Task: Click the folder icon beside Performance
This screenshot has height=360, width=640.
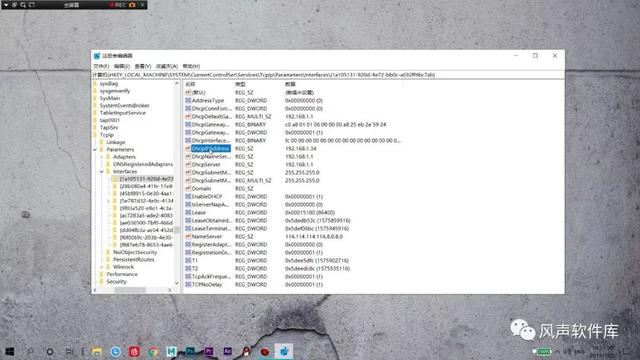Action: (x=102, y=274)
